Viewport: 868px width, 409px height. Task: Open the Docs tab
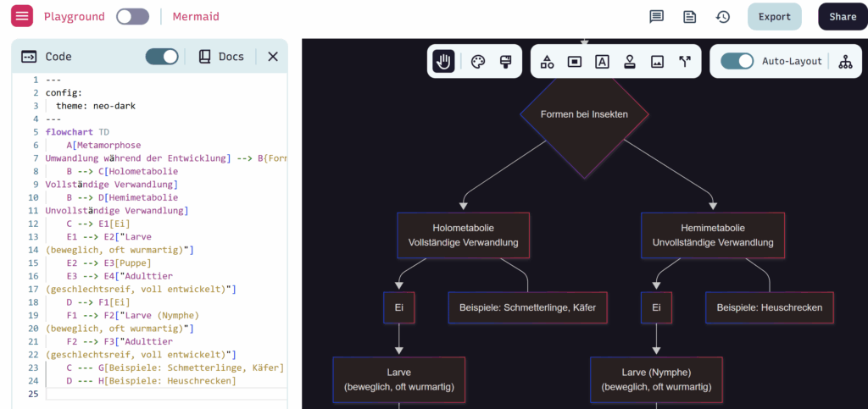coord(221,57)
